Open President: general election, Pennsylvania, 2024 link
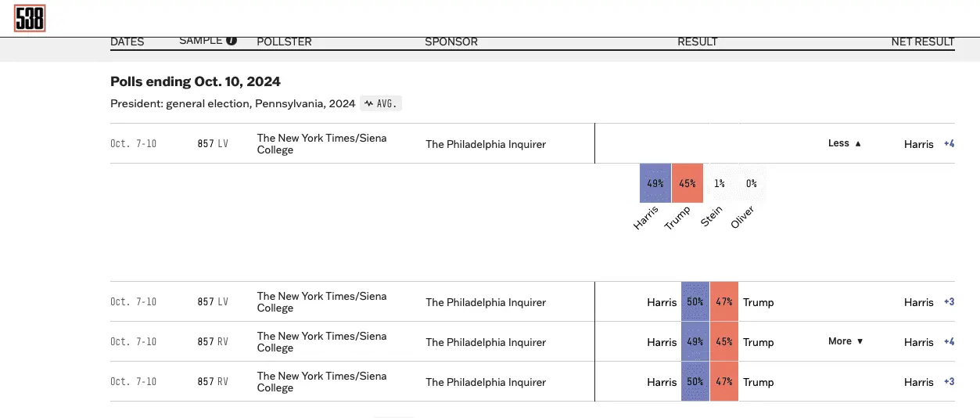This screenshot has height=418, width=980. [232, 103]
